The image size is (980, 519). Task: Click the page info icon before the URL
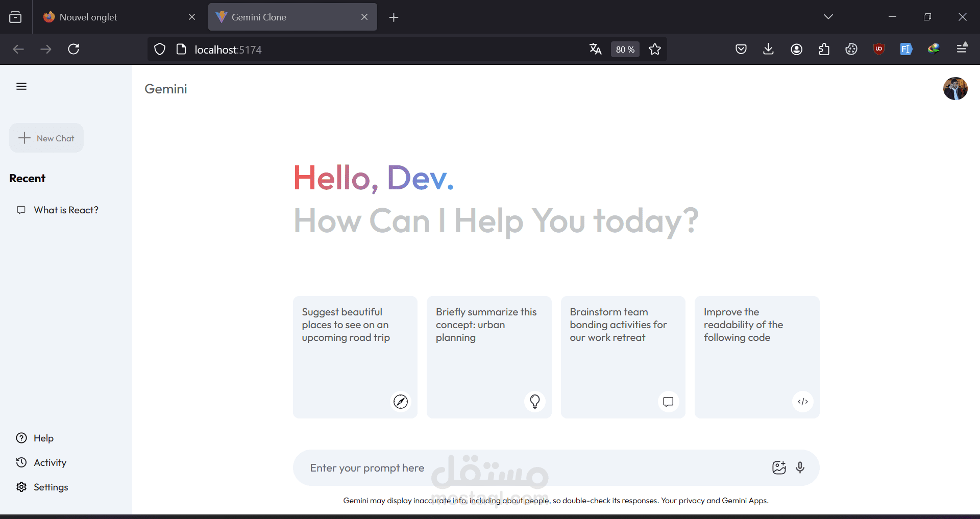pyautogui.click(x=181, y=50)
